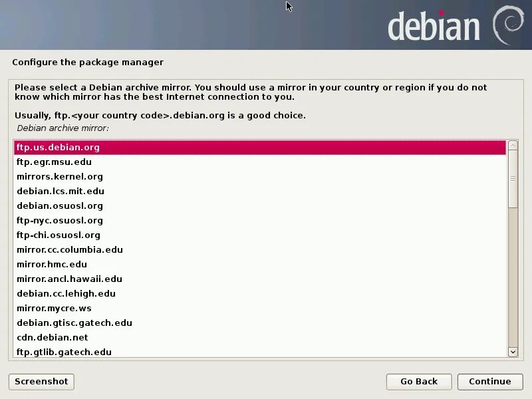Viewport: 532px width, 399px height.
Task: Pick debian.lcs.mit.edu mirror
Action: (260, 192)
